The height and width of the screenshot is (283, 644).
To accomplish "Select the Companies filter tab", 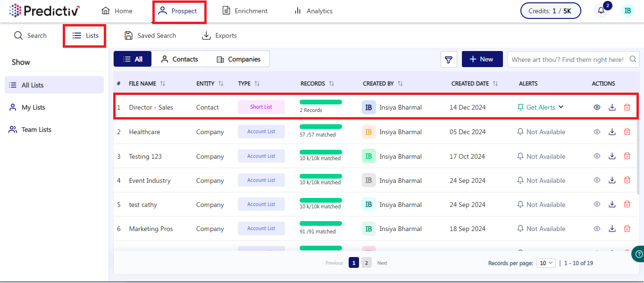I will pyautogui.click(x=238, y=59).
